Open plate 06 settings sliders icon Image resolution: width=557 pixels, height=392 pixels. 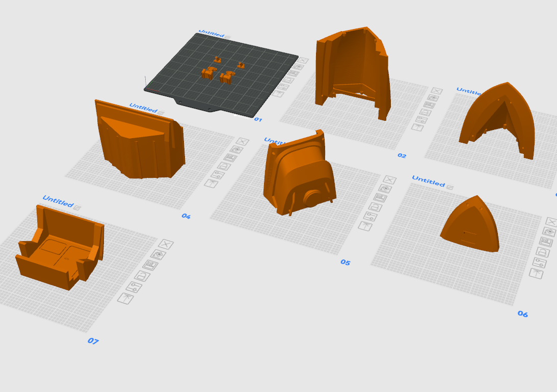(539, 263)
